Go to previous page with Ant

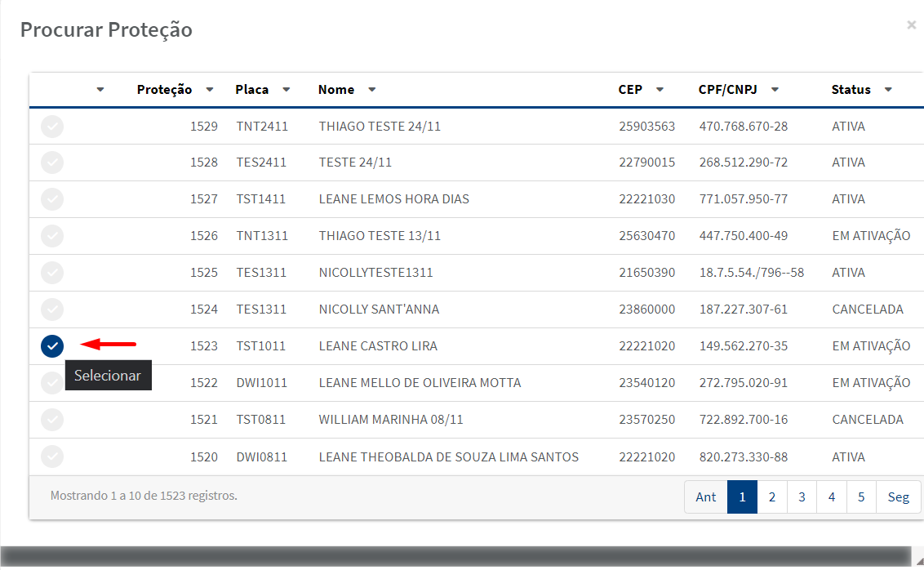(x=705, y=497)
